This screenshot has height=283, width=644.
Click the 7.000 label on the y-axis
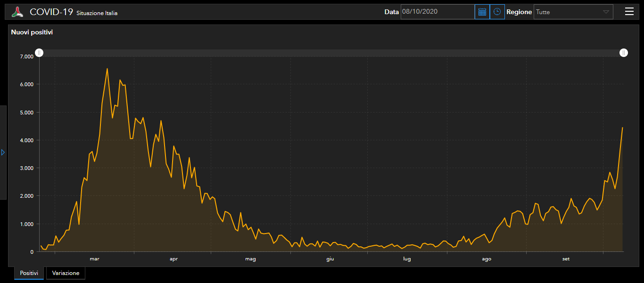coord(26,57)
